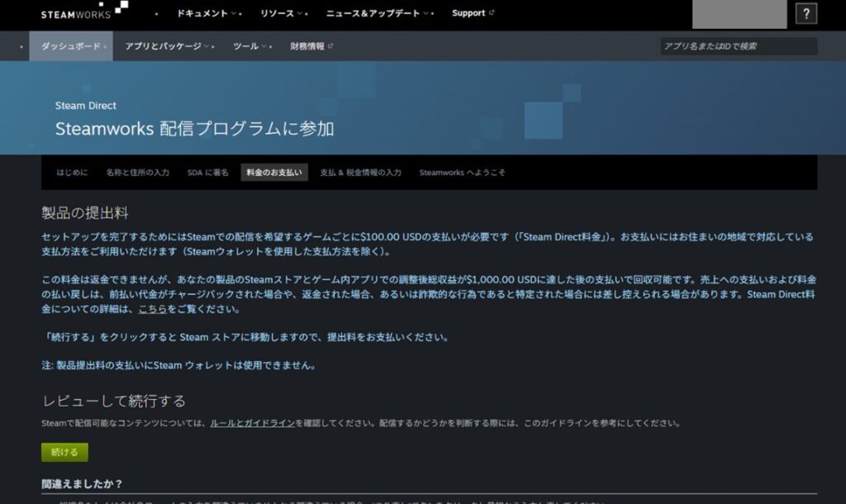Open the Steamworks へようこそ tab
This screenshot has height=504, width=846.
pos(462,173)
